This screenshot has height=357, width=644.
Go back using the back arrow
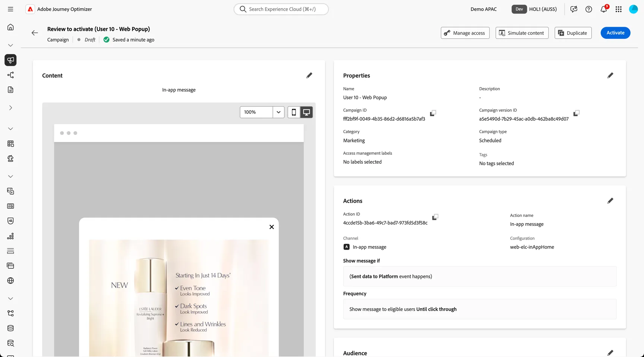(35, 33)
